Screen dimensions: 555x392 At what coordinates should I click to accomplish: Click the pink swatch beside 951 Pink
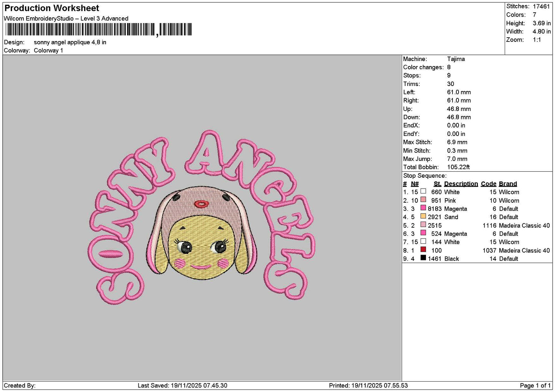(x=423, y=200)
